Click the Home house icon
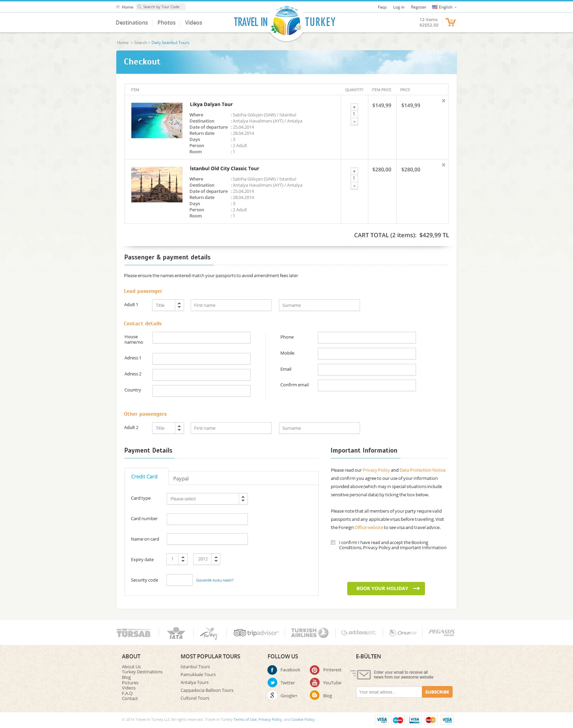Screen dimensions: 573x728 118,7
